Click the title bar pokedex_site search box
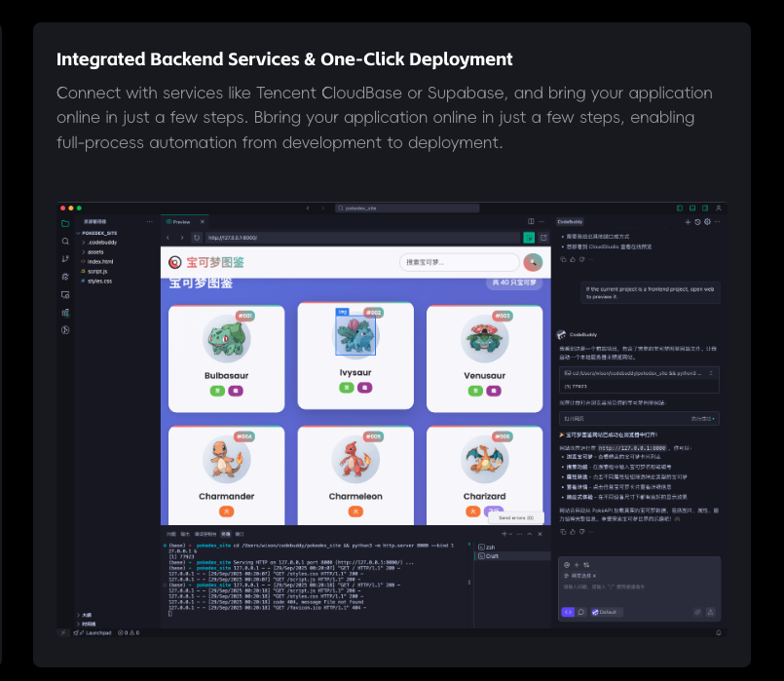Viewport: 784px width, 681px height. tap(407, 208)
